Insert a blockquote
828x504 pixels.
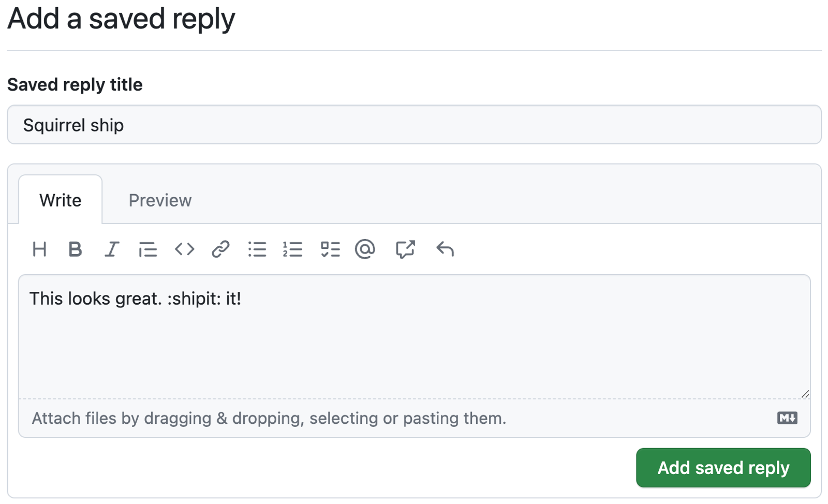(148, 249)
